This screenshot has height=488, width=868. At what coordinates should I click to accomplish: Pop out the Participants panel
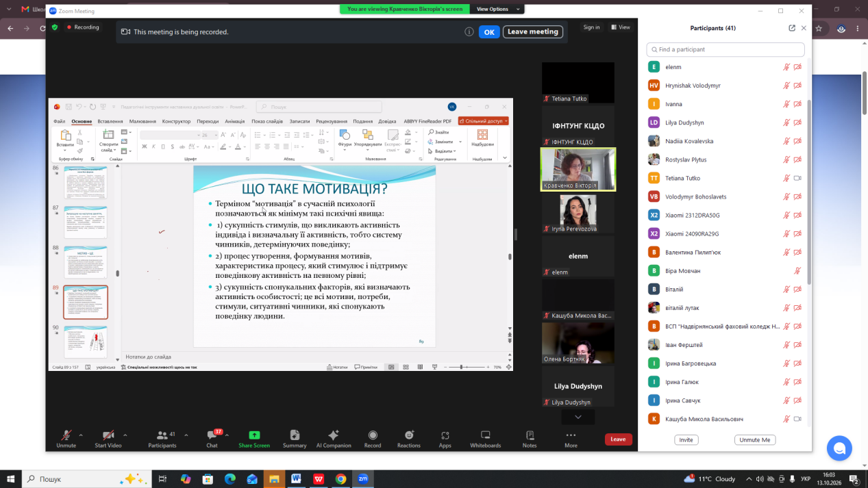(x=792, y=28)
